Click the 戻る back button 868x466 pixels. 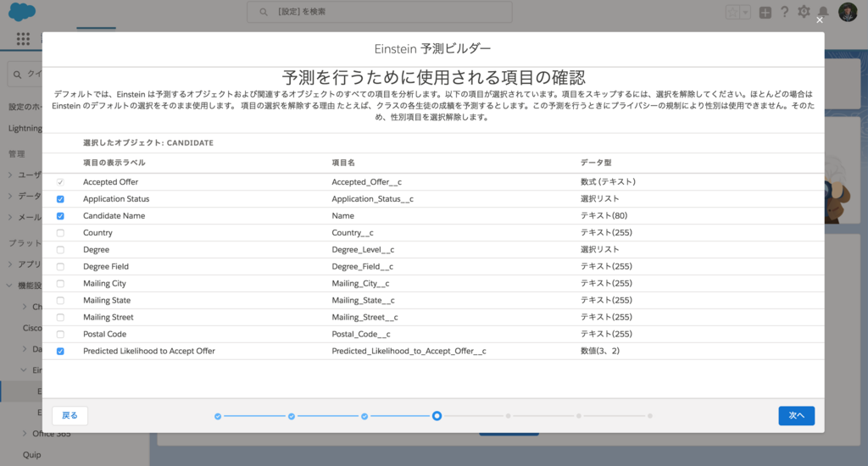click(x=70, y=416)
